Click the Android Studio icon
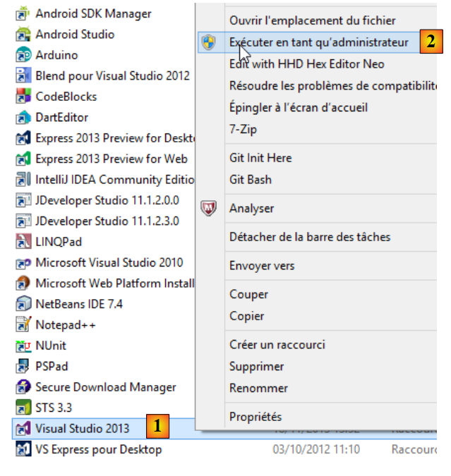 pos(23,35)
